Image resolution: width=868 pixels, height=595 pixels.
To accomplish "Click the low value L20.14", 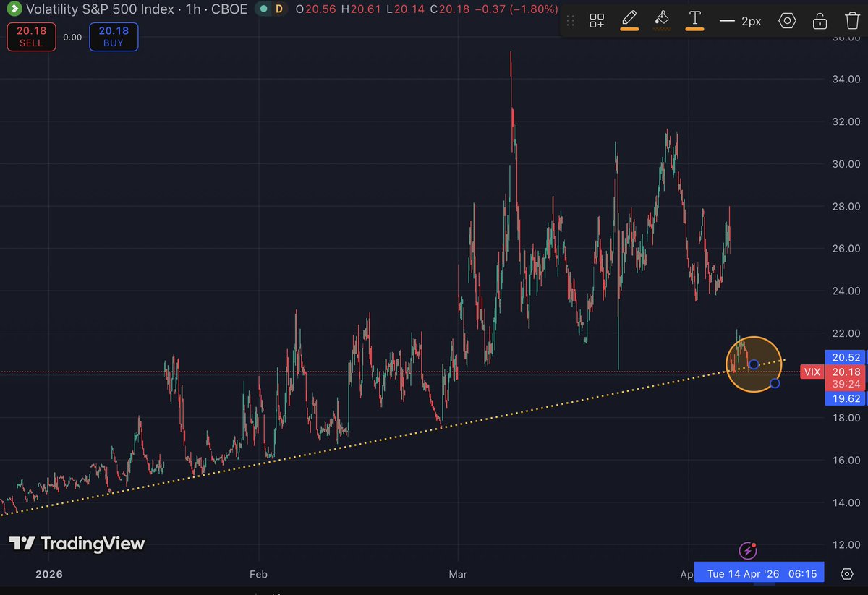I will (x=406, y=9).
